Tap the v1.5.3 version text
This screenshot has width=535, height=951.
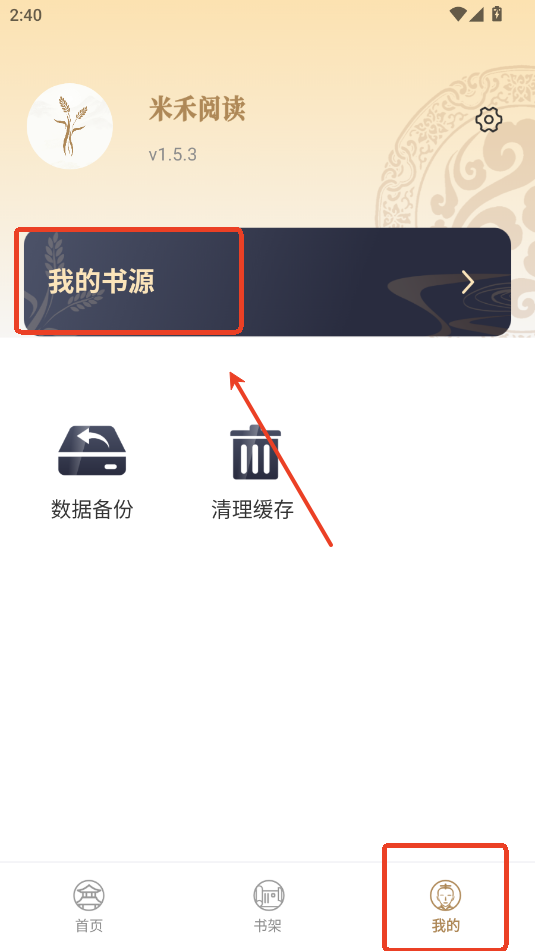[173, 155]
